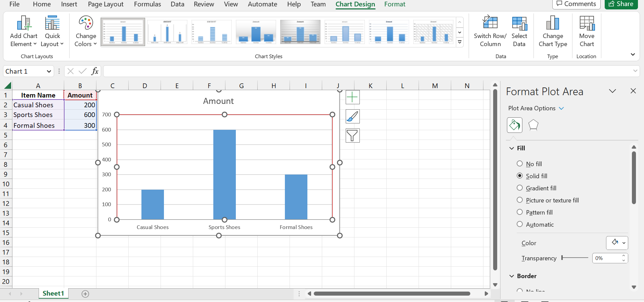Choose the Gradient fill radio option
644x302 pixels.
click(520, 188)
